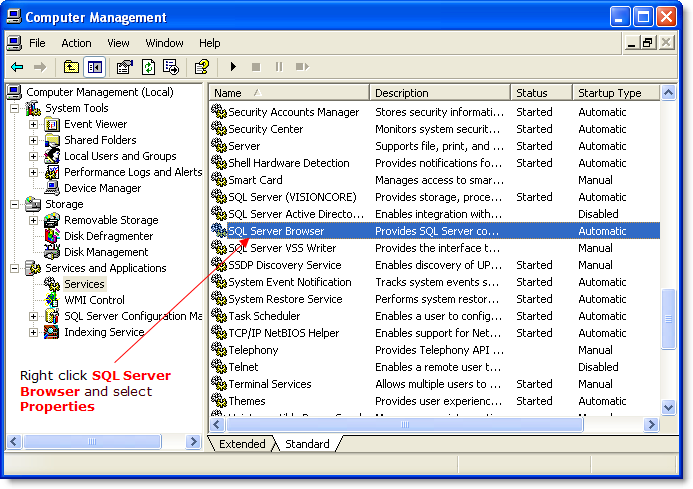The width and height of the screenshot is (693, 489).
Task: Open the View menu
Action: point(118,43)
